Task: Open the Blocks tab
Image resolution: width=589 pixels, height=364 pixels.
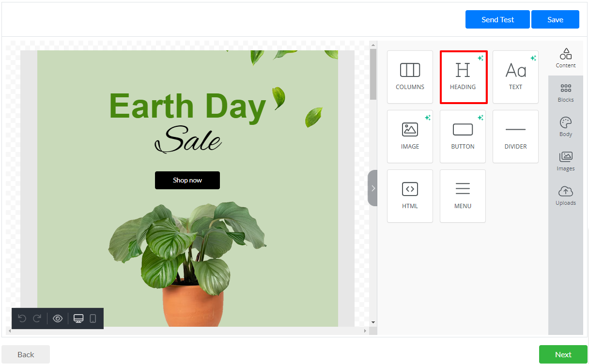Action: point(565,93)
